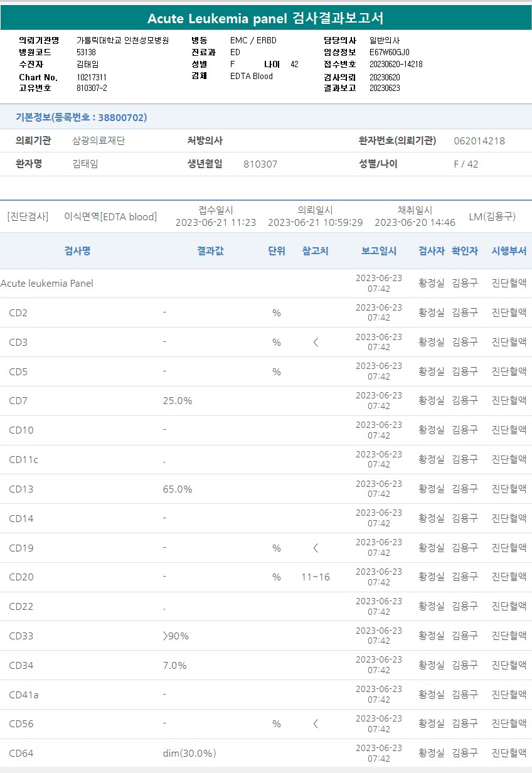The width and height of the screenshot is (532, 773).
Task: Select the CD13 result 65.0%
Action: [x=178, y=489]
